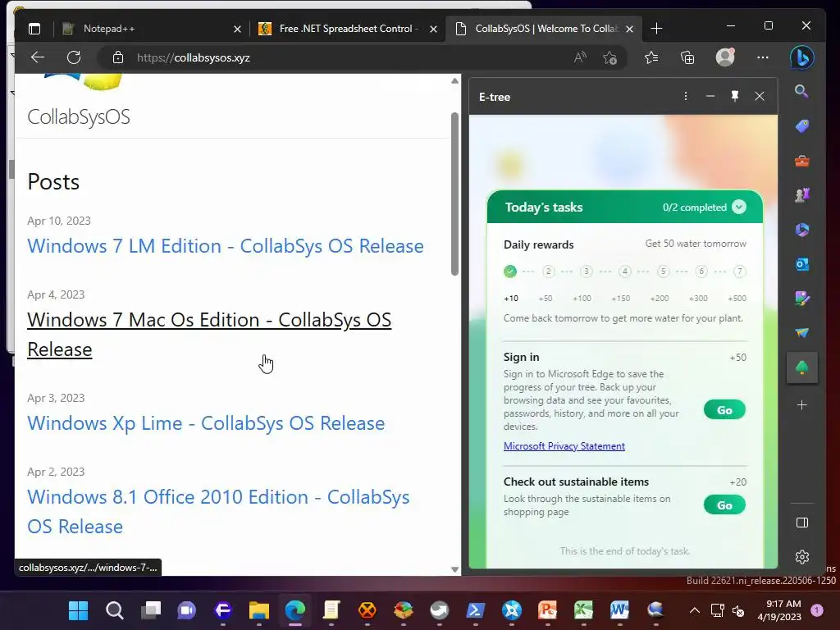This screenshot has width=840, height=630.
Task: Click the CollabSysOS site title
Action: pos(79,116)
